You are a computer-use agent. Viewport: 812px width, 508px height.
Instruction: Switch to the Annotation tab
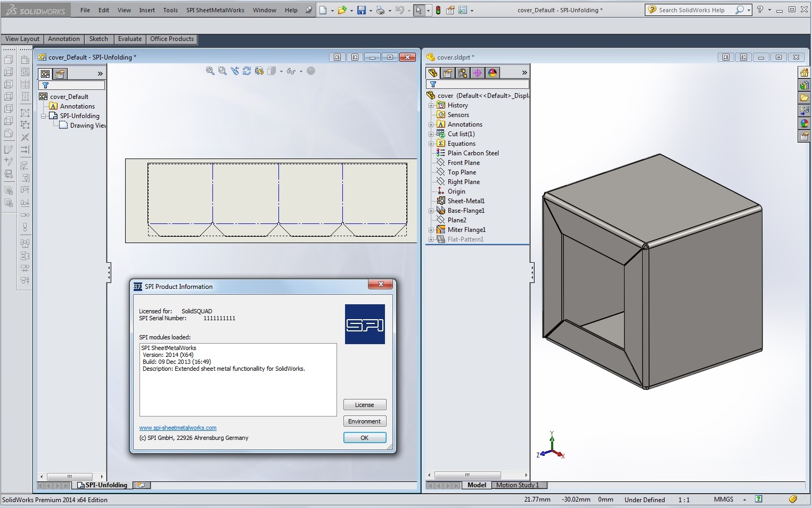[x=64, y=39]
